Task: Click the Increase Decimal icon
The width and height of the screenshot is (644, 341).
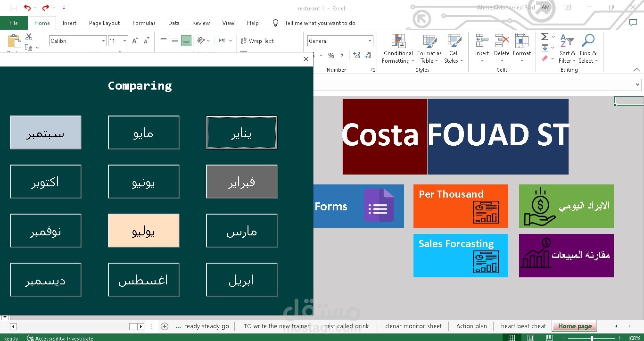Action: coord(356,56)
